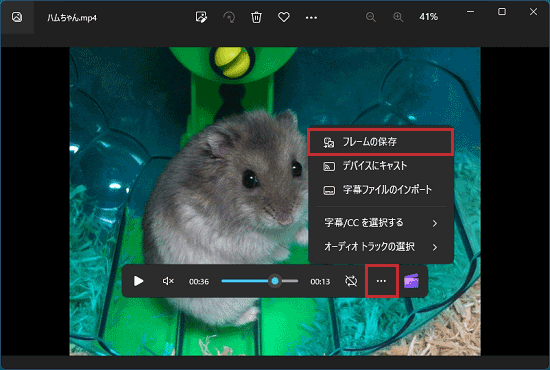This screenshot has width=550, height=370.
Task: Expand オーディオ トラックの選択 submenu
Action: point(381,247)
